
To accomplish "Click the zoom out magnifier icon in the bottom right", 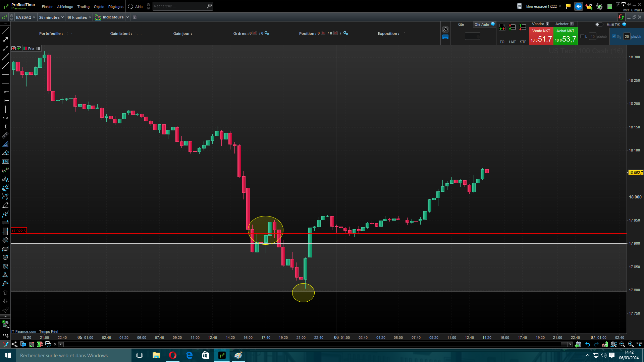I will point(622,344).
